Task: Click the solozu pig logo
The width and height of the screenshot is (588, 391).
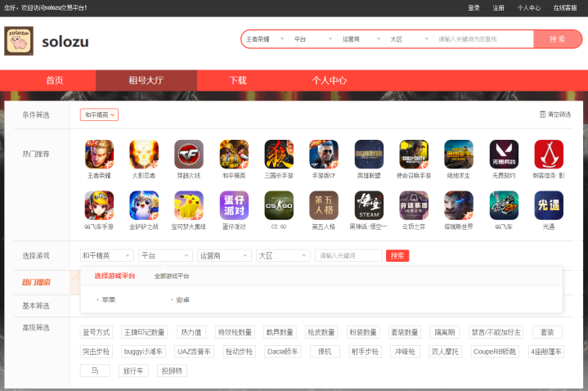Action: coord(19,41)
